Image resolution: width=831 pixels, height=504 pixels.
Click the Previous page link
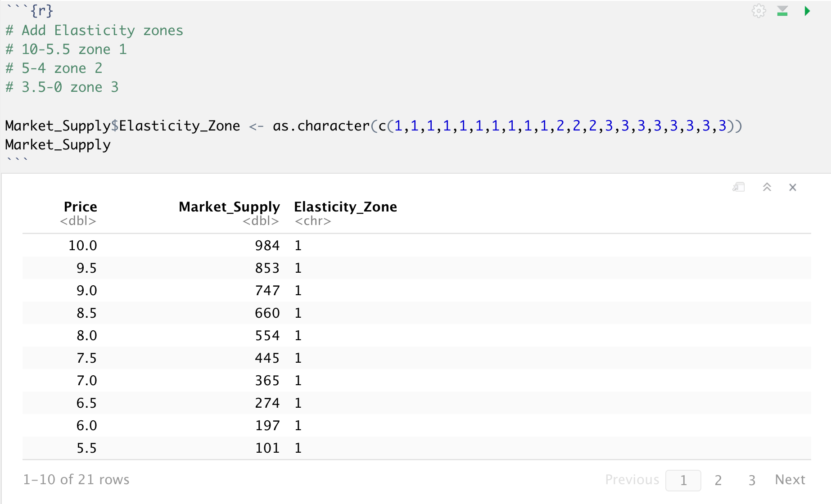coord(632,480)
